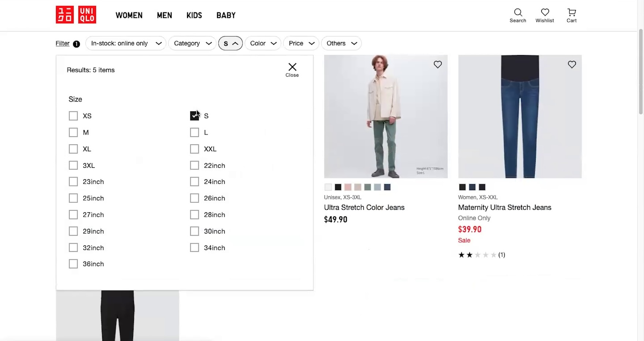Favorite the Maternity Ultra Stretch Jeans
This screenshot has width=644, height=341.
[572, 65]
